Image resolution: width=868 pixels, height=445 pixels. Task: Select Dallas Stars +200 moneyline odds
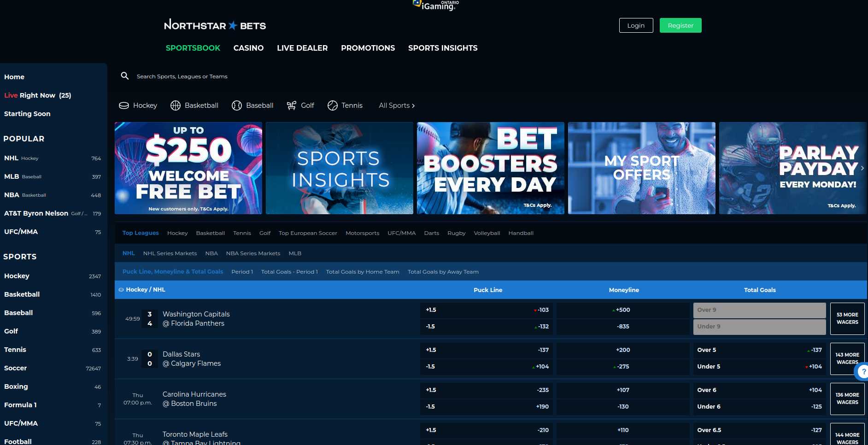pyautogui.click(x=622, y=350)
